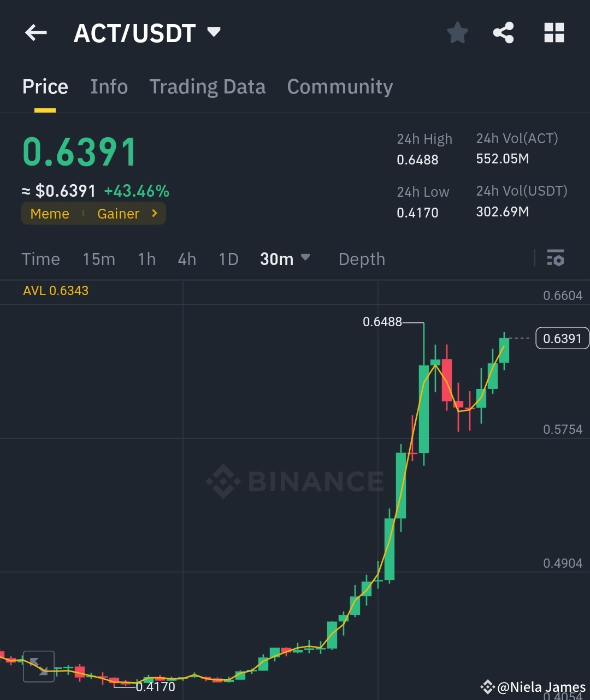Switch to the Info tab
The width and height of the screenshot is (590, 700).
tap(109, 86)
